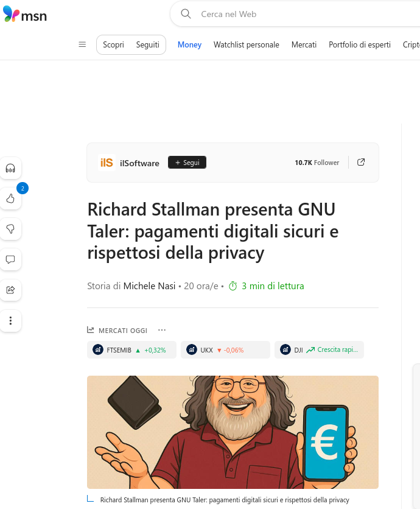This screenshot has width=420, height=509.
Task: Open Michele Nasi author profile
Action: coord(148,286)
